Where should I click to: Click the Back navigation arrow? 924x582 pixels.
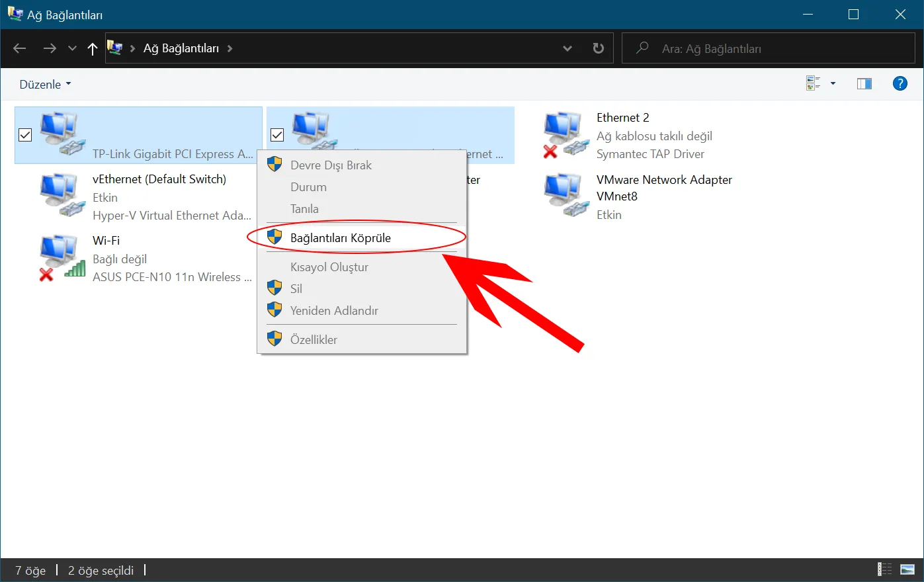tap(19, 48)
